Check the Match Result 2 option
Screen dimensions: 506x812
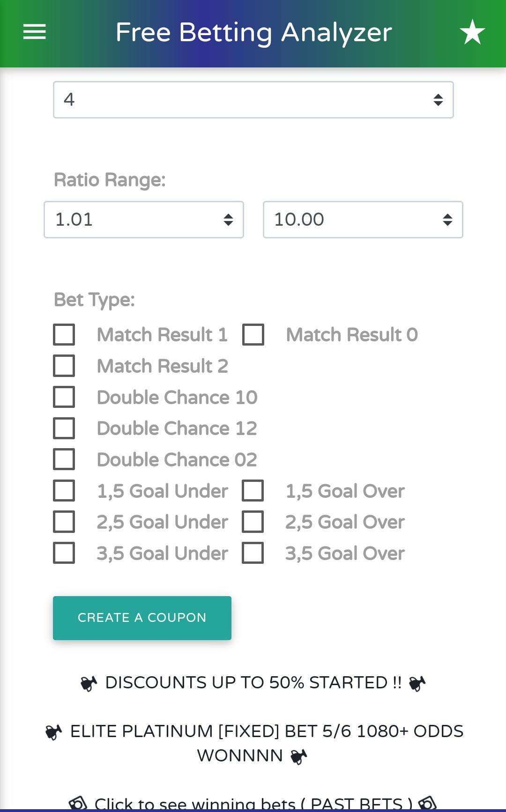[64, 366]
